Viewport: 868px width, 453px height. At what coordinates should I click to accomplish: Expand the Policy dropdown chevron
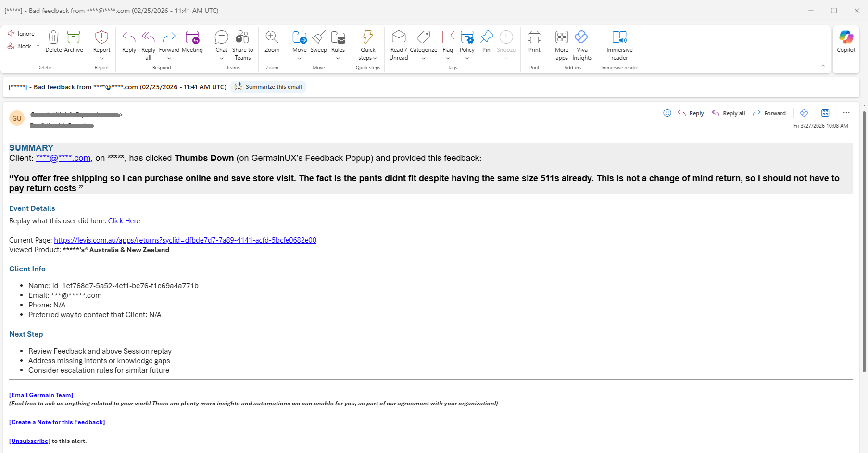coord(467,59)
